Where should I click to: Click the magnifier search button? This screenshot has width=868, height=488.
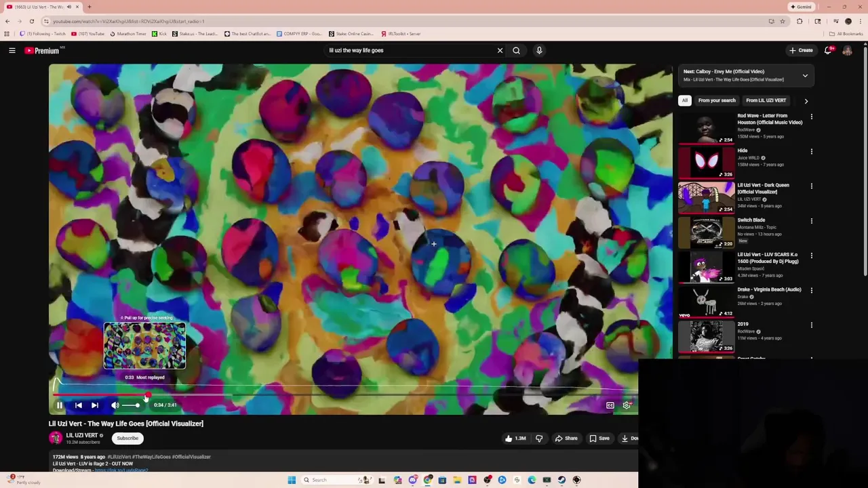(x=516, y=50)
